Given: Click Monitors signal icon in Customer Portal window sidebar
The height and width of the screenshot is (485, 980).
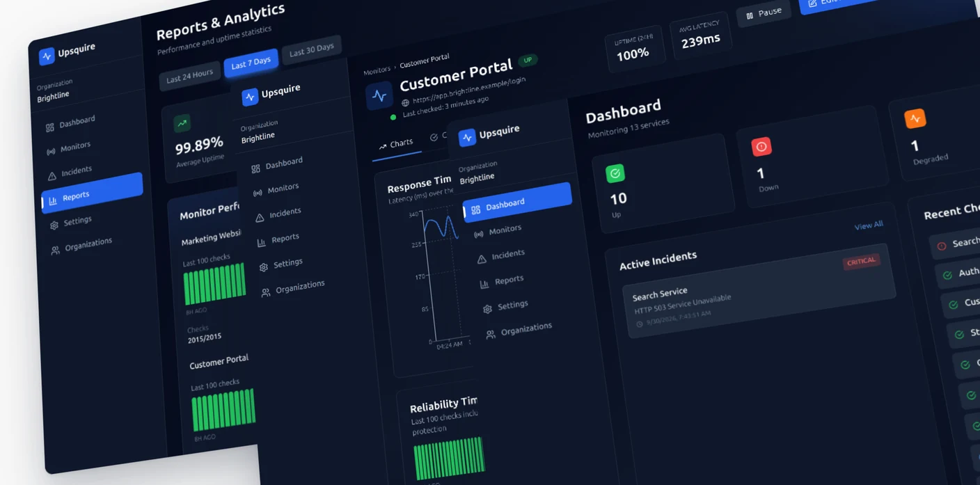Looking at the screenshot, I should tap(258, 193).
